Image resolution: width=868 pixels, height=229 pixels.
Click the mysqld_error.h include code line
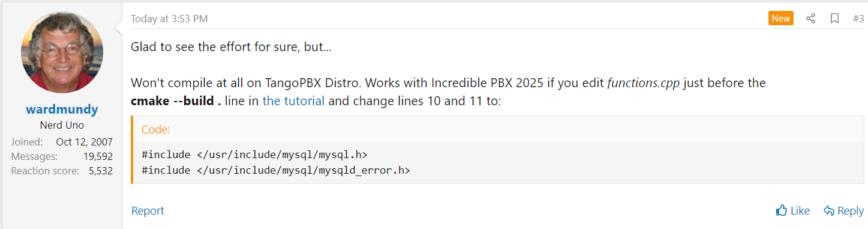tap(276, 170)
